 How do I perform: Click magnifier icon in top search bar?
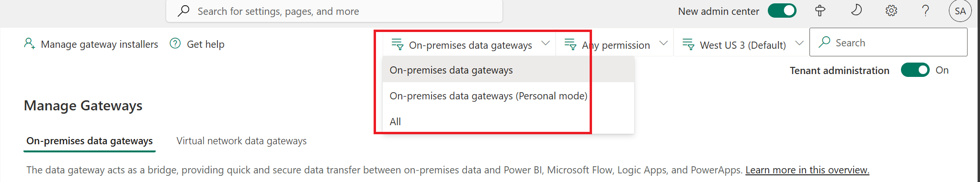point(183,11)
